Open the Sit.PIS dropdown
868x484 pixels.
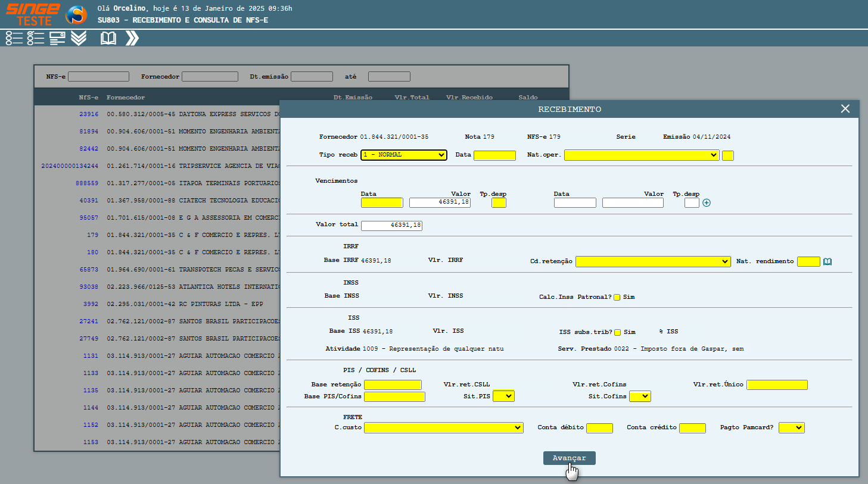(503, 396)
